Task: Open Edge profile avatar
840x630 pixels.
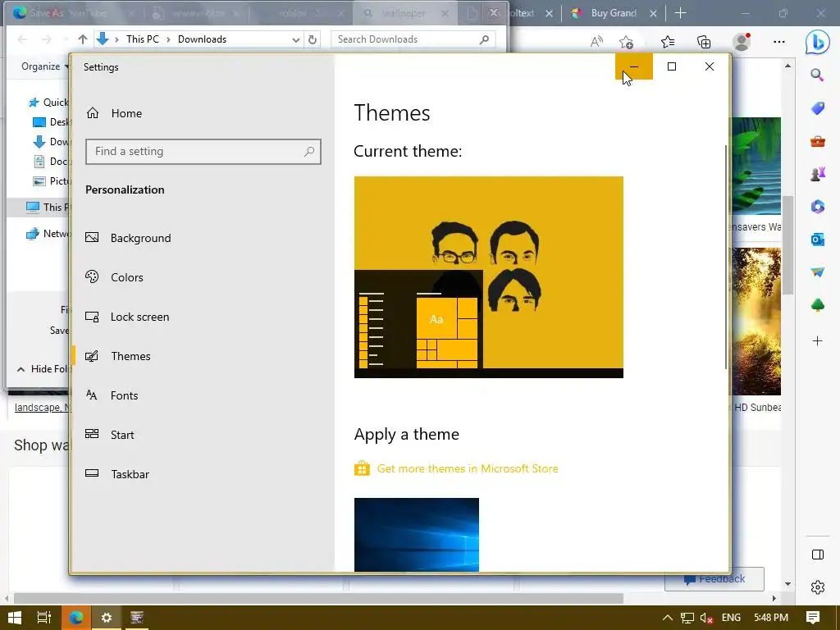Action: (x=742, y=42)
